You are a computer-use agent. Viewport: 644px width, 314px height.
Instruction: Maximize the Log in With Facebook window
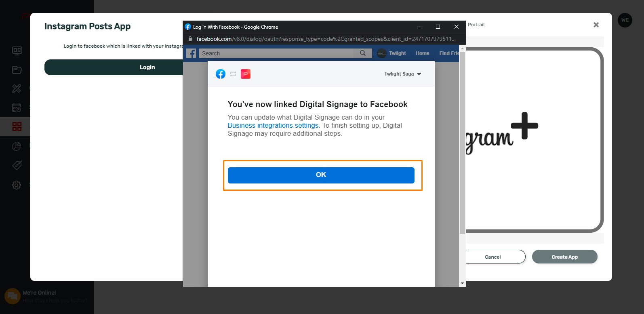(438, 27)
